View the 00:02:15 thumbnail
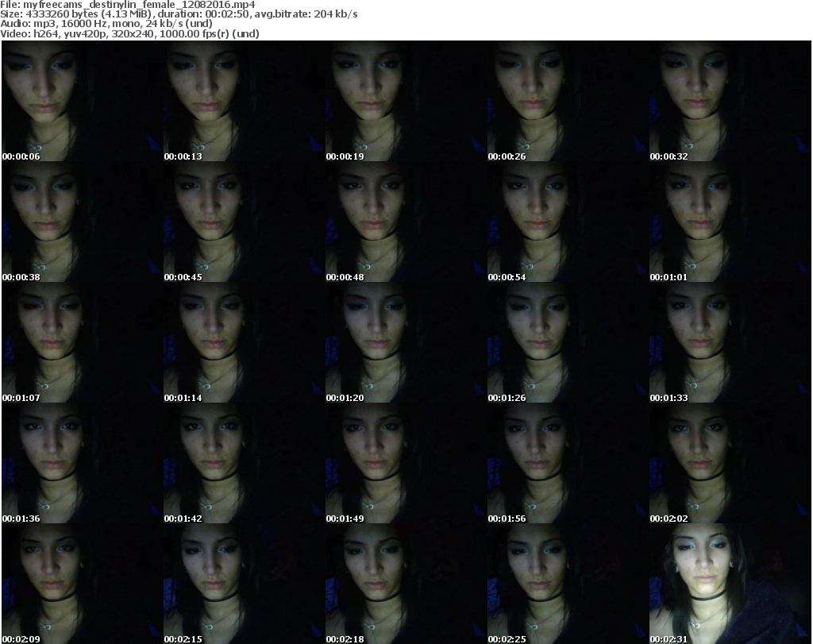This screenshot has width=813, height=644. (x=245, y=584)
